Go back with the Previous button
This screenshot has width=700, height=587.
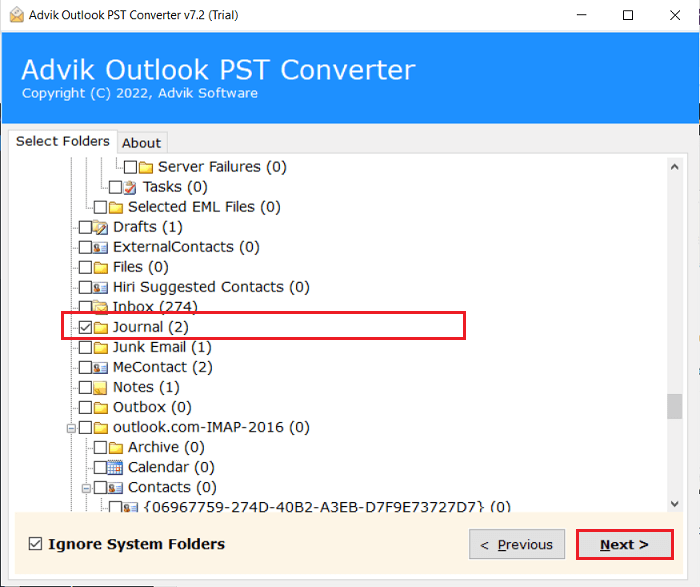tap(517, 545)
